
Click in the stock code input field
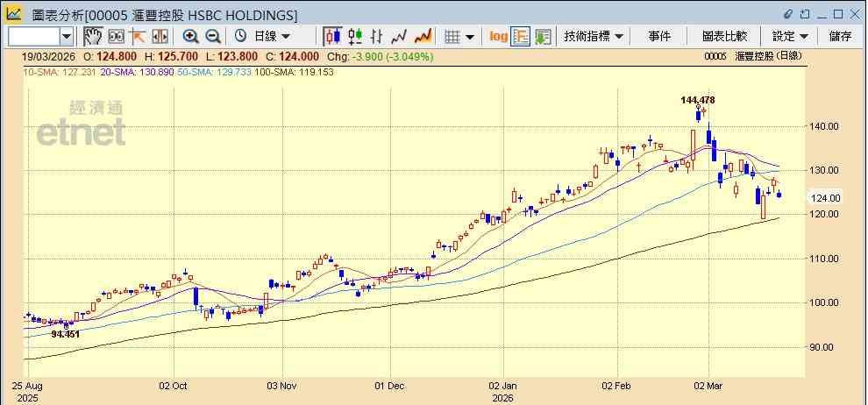(x=33, y=37)
